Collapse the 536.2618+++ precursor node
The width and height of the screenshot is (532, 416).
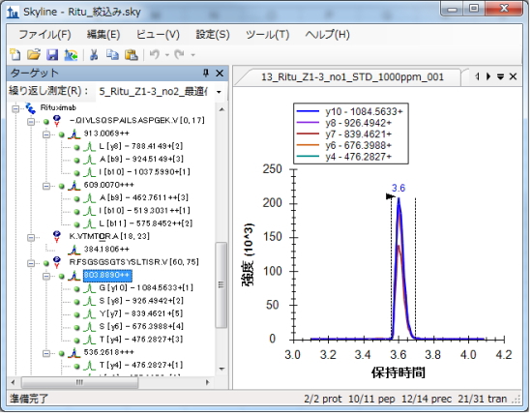coord(46,353)
